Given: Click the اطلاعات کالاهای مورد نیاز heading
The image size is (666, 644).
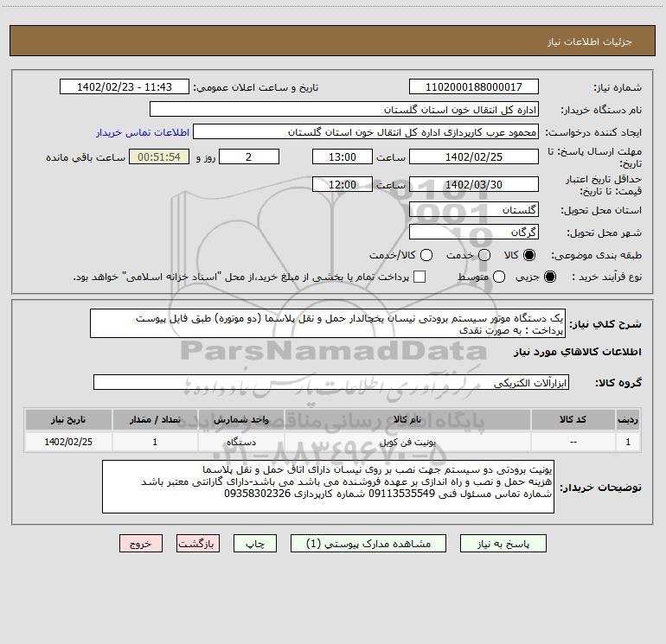Looking at the screenshot, I should (x=577, y=352).
